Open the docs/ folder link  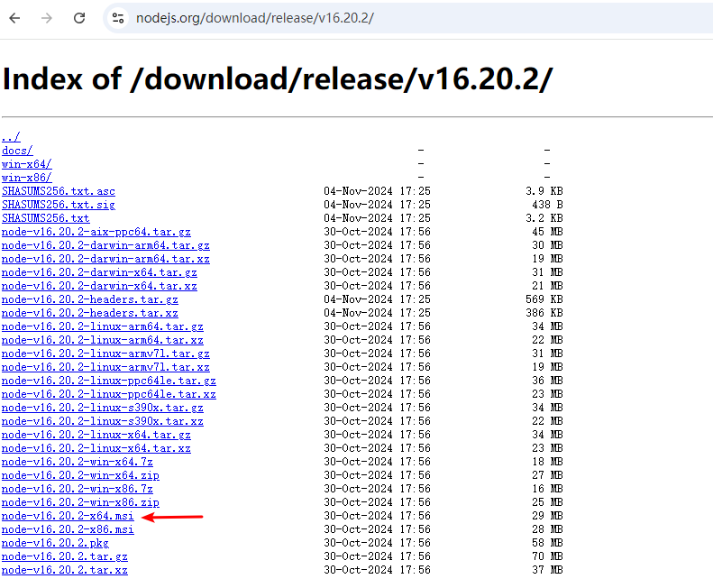point(17,151)
